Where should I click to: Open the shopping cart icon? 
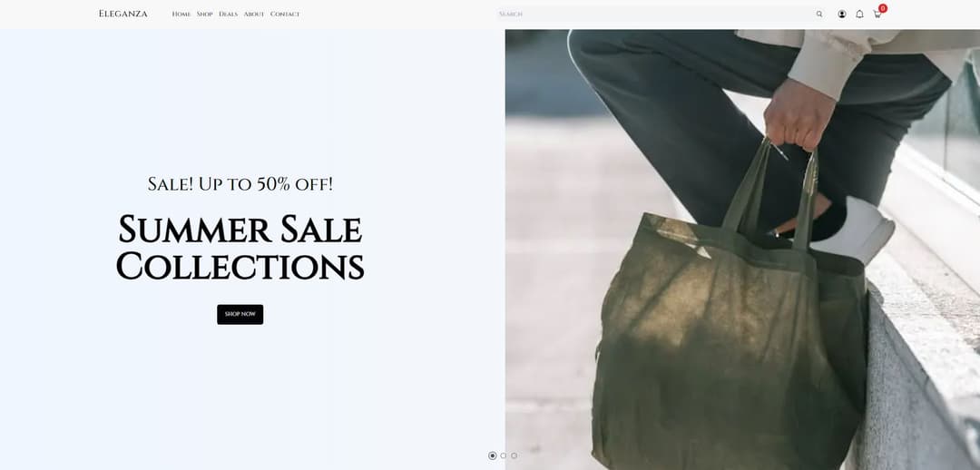[877, 15]
